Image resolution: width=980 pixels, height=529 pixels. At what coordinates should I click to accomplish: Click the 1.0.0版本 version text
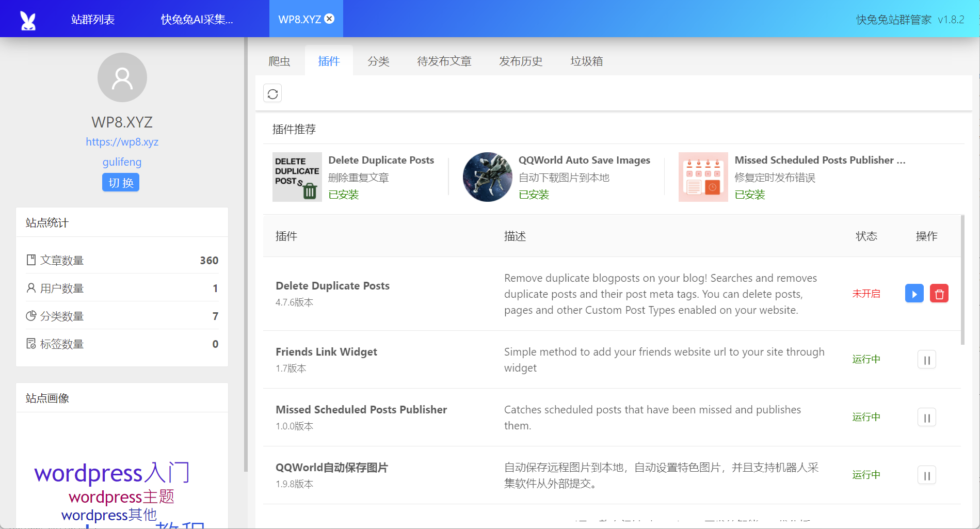pos(295,426)
